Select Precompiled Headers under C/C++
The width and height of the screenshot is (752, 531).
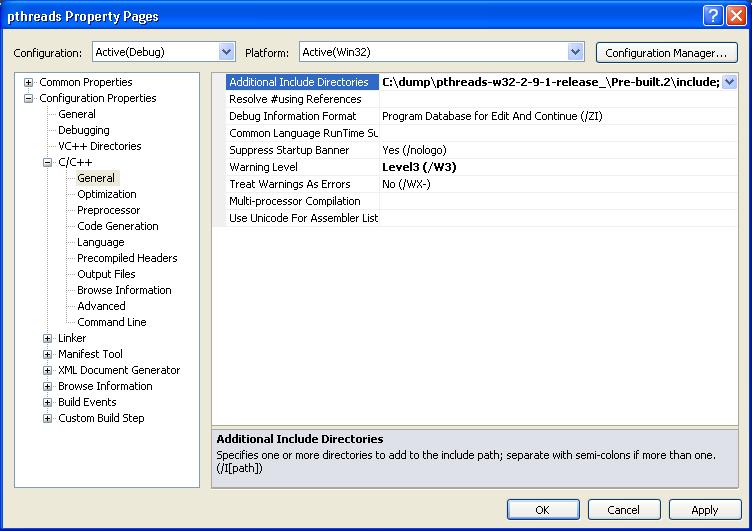click(x=127, y=258)
